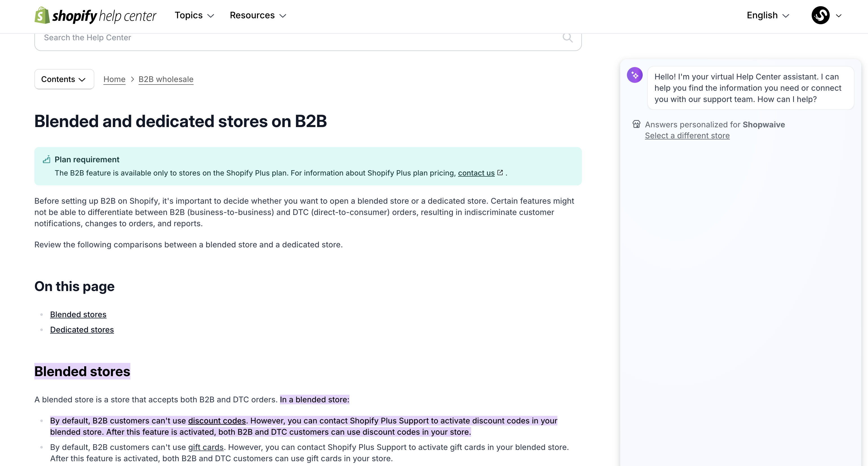Expand the Contents dropdown
868x466 pixels.
point(64,79)
